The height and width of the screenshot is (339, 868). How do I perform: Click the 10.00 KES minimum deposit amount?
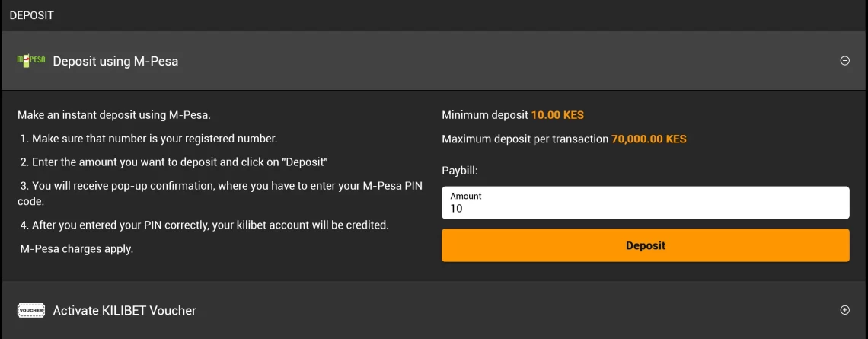click(557, 115)
